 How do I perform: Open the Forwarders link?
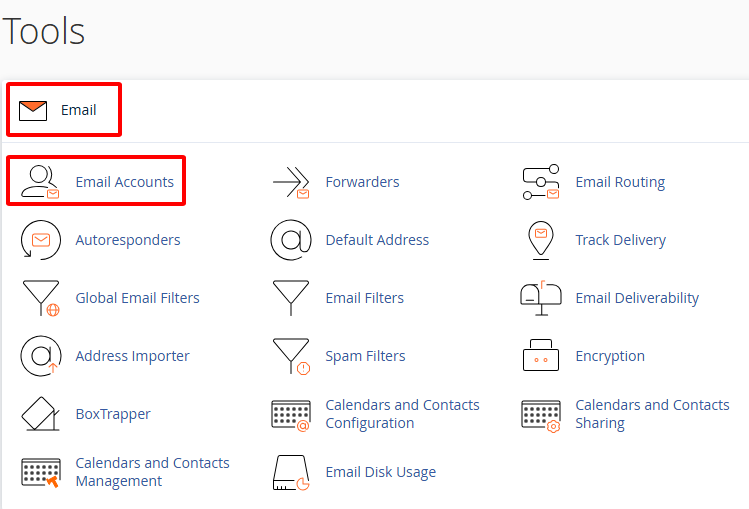[362, 182]
